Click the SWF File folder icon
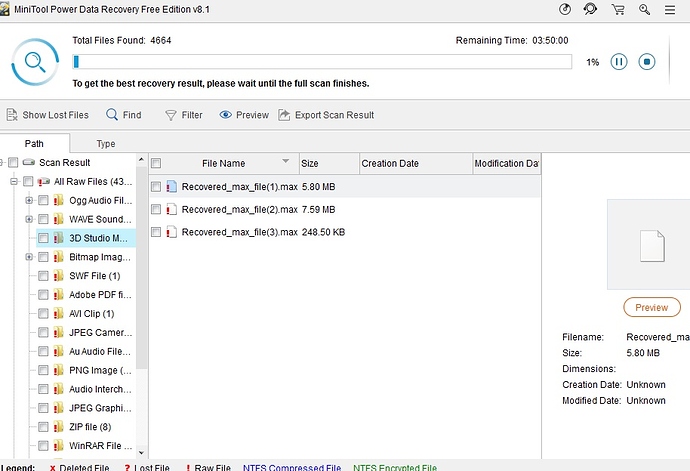The image size is (690, 471). pyautogui.click(x=59, y=276)
